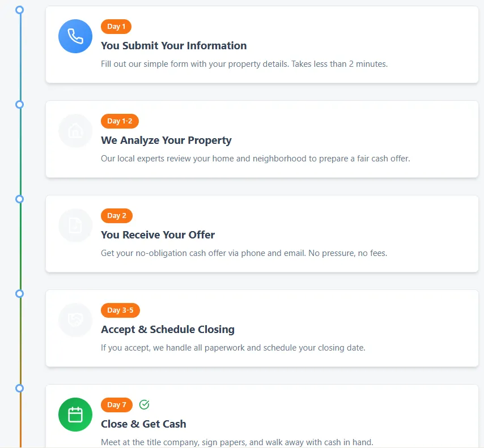484x448 pixels.
Task: Select the Day 7 orange badge
Action: click(117, 405)
